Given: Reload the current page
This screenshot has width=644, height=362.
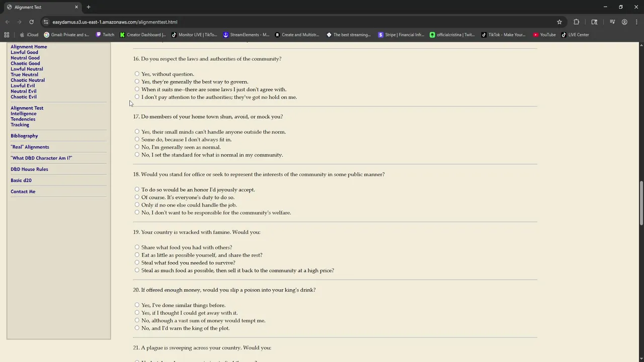Looking at the screenshot, I should coord(31,22).
